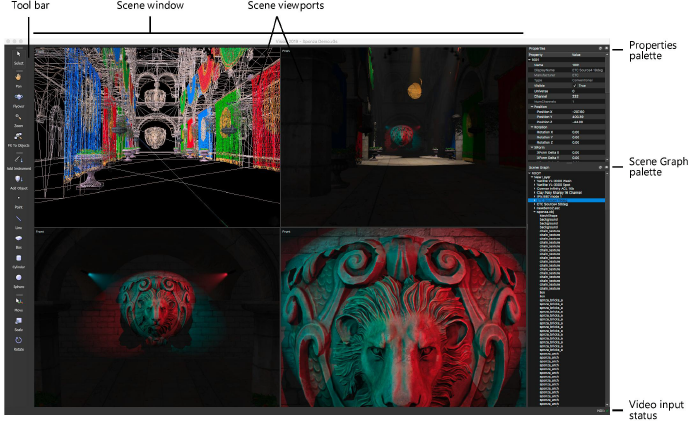Click the video input status indicator
Screen dimensions: 694x434
click(x=601, y=411)
